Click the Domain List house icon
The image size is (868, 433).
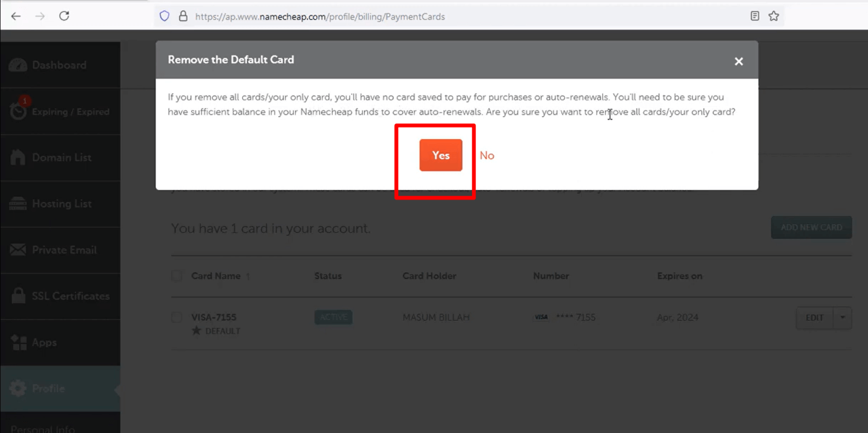[18, 157]
